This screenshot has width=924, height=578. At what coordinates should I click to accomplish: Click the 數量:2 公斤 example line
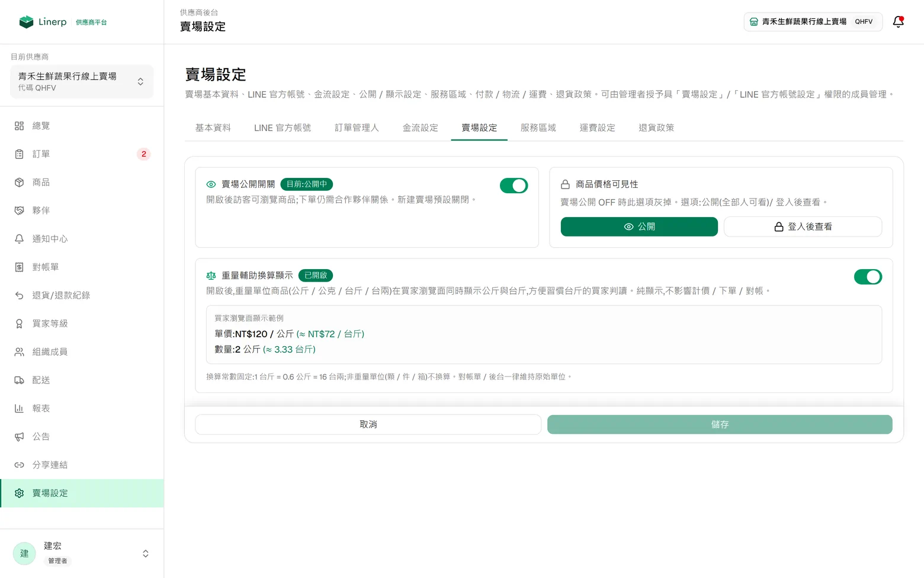tap(265, 350)
